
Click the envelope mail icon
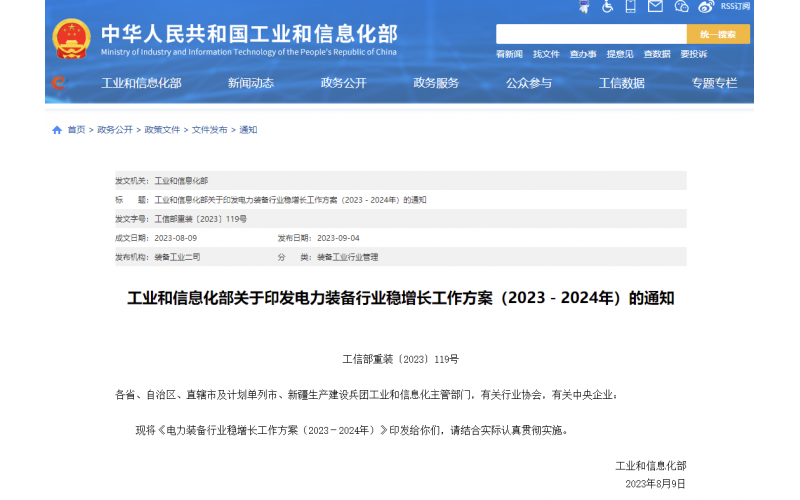click(655, 6)
